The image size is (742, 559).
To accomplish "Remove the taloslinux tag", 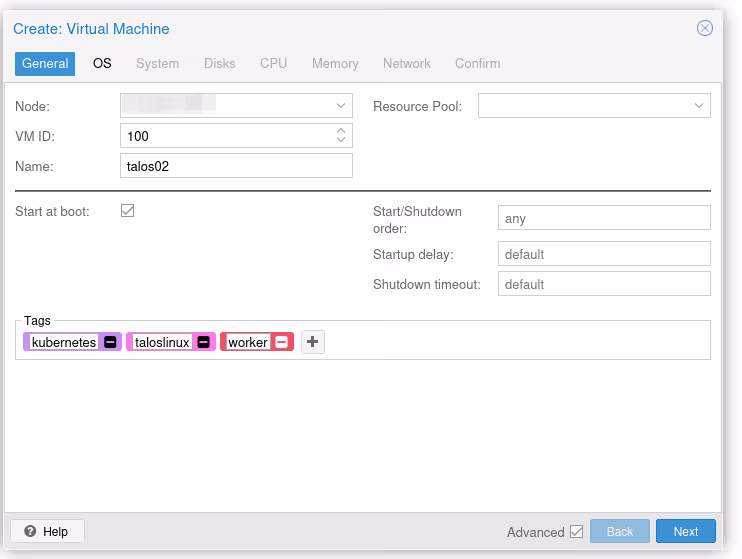I will (203, 342).
